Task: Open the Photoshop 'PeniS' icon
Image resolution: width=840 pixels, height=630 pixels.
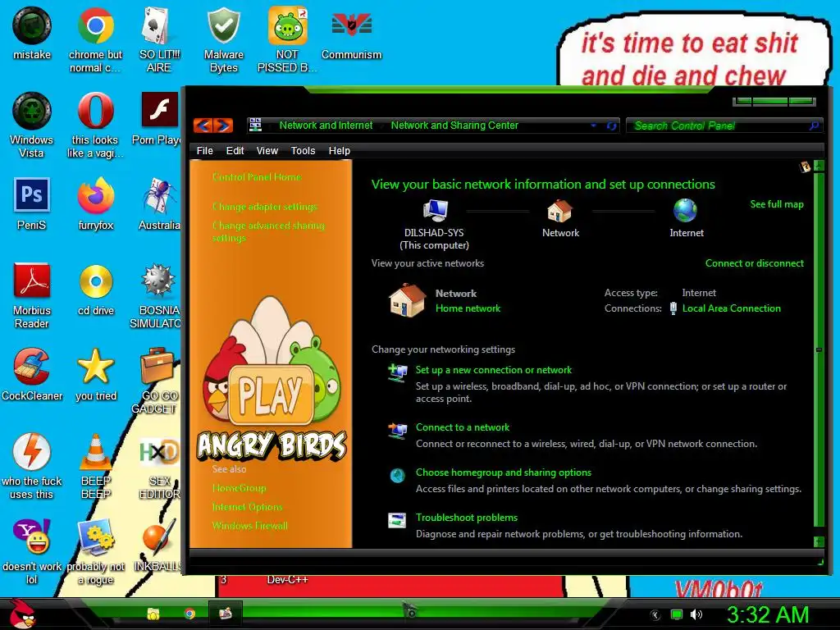Action: click(x=32, y=203)
